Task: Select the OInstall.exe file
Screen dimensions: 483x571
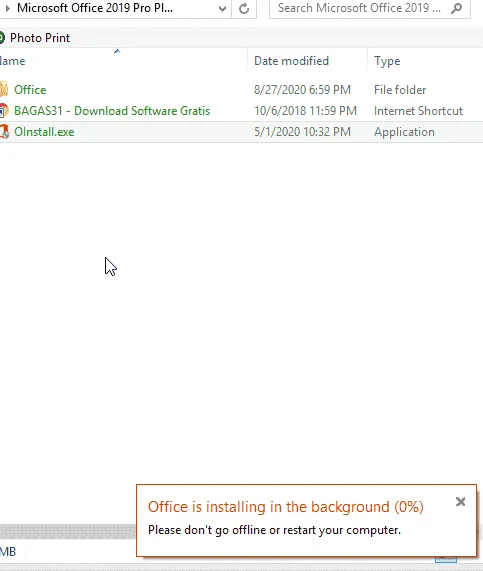Action: (x=44, y=132)
